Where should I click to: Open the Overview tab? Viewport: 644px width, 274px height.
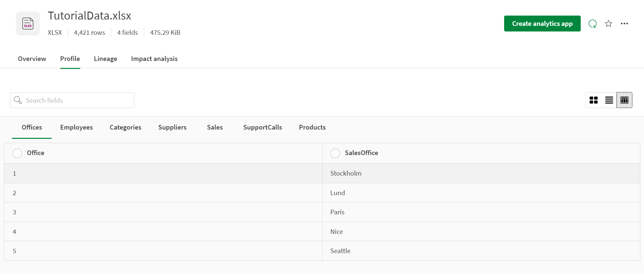click(x=32, y=59)
